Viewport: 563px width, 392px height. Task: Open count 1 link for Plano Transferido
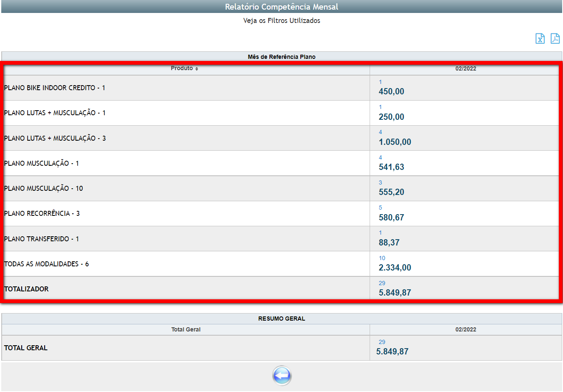(x=380, y=233)
